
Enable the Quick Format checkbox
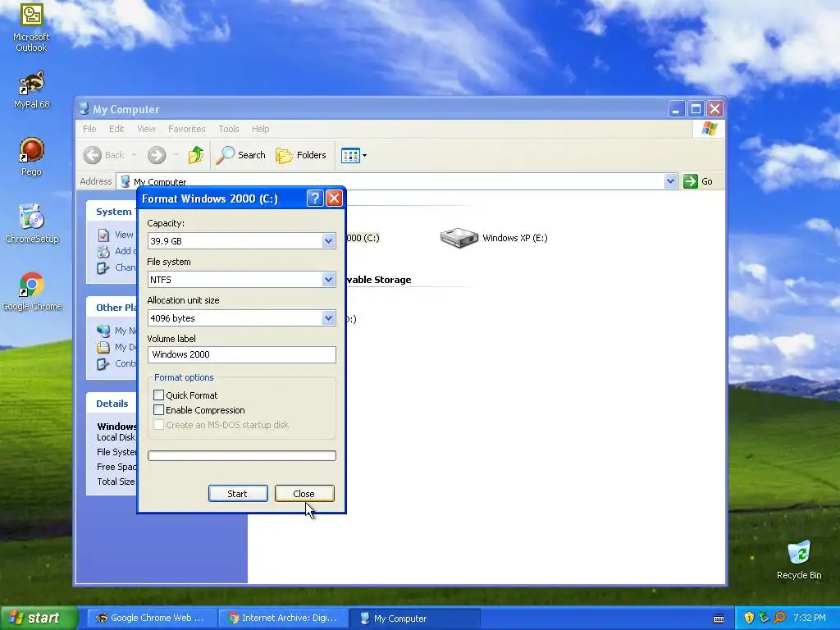158,395
